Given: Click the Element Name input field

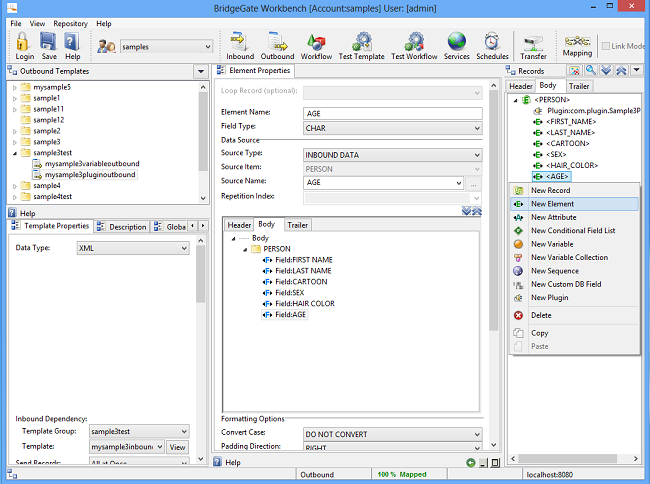Looking at the screenshot, I should tap(393, 114).
